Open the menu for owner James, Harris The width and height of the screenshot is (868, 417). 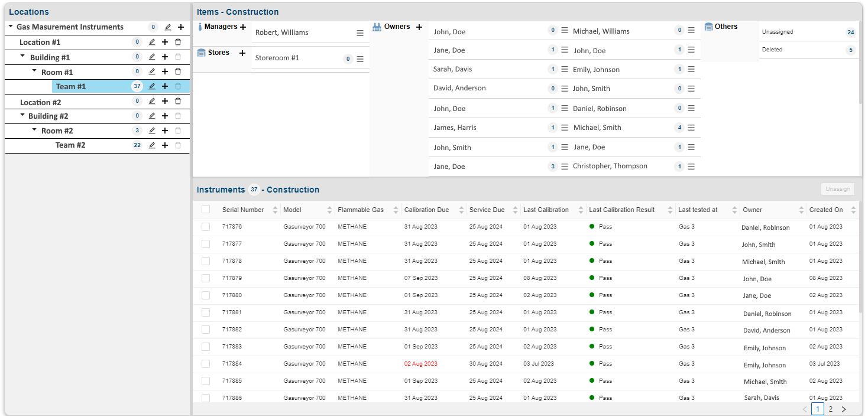565,128
